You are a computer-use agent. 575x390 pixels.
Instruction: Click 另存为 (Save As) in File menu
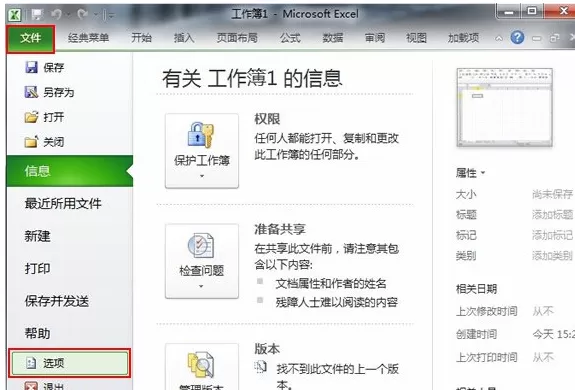(50, 92)
